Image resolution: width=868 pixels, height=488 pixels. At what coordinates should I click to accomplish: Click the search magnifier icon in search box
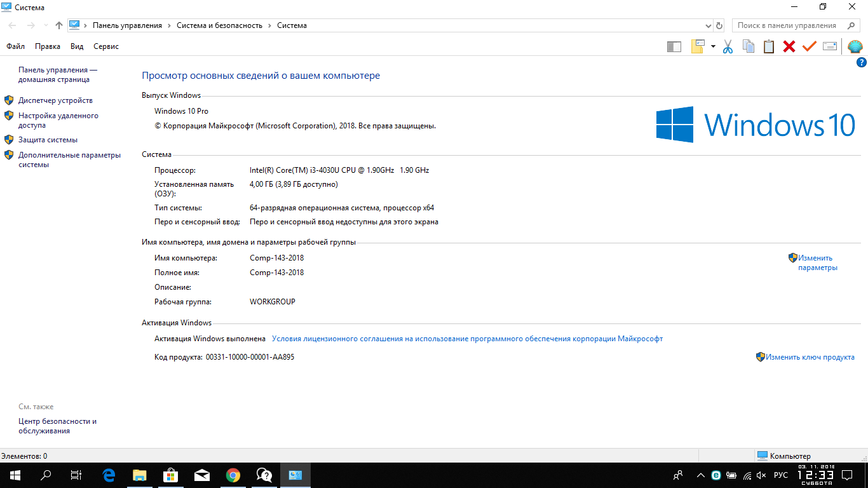click(x=851, y=25)
